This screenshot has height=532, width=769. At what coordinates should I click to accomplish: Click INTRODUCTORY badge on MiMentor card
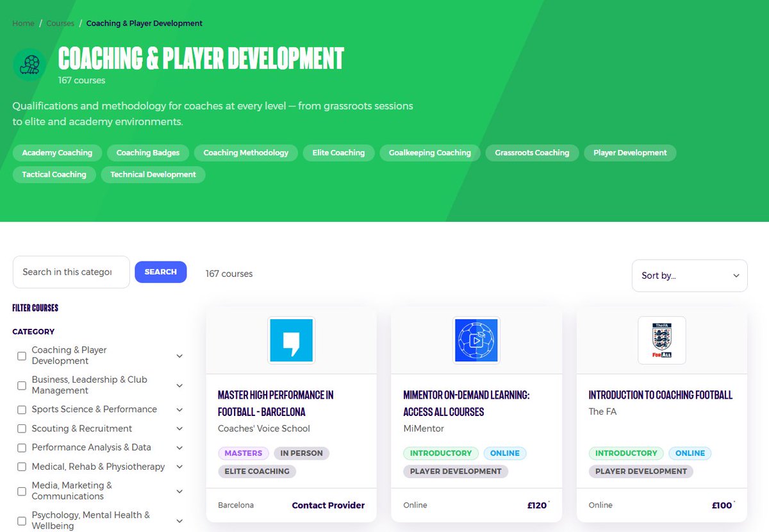(x=441, y=453)
